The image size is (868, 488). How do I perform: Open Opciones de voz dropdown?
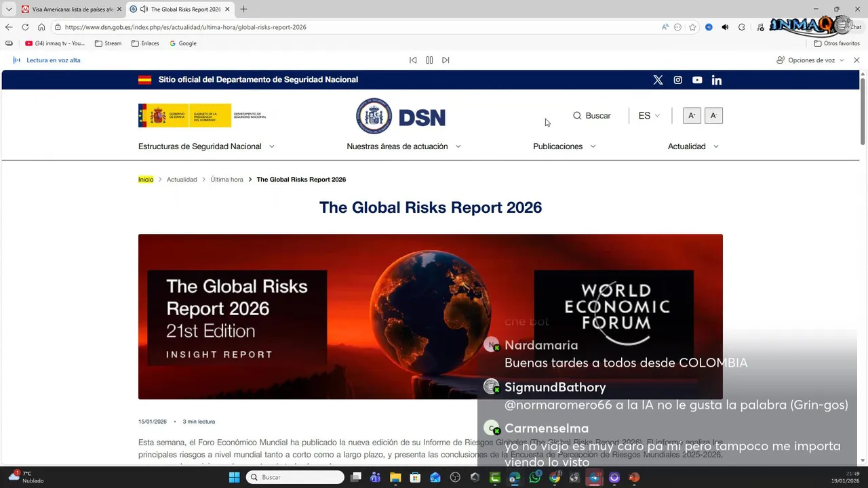coord(810,60)
